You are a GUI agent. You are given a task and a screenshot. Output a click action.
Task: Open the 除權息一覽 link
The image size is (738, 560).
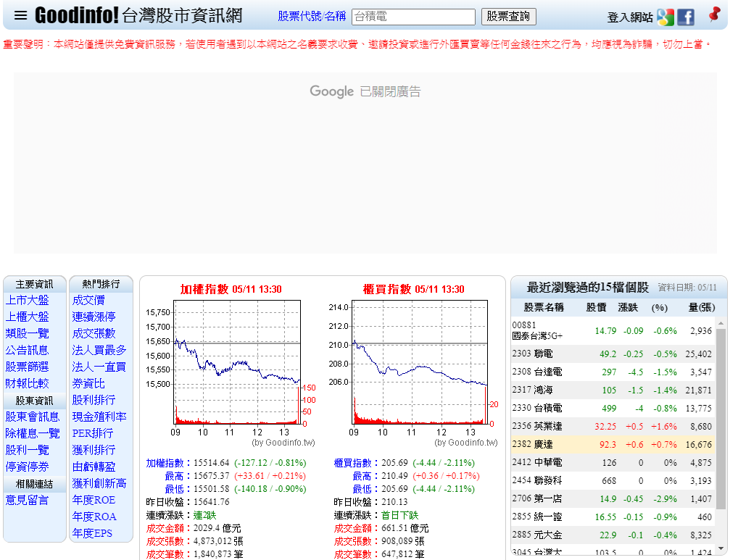pyautogui.click(x=33, y=433)
